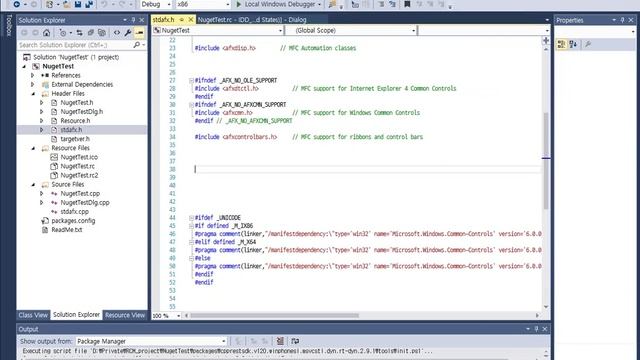This screenshot has height=360, width=640.
Task: Expand the NugetTest.cpp node
Action: coord(42,193)
